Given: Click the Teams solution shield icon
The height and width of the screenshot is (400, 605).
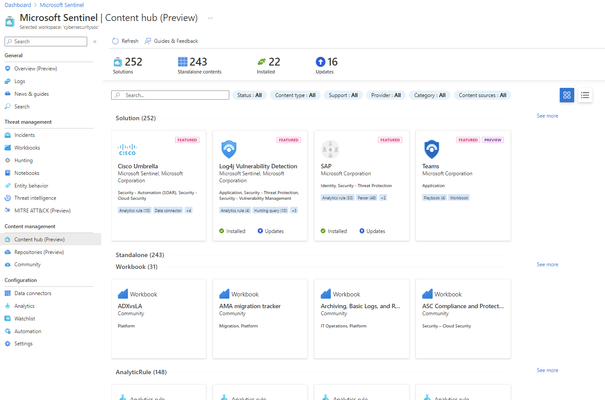Looking at the screenshot, I should (x=431, y=149).
